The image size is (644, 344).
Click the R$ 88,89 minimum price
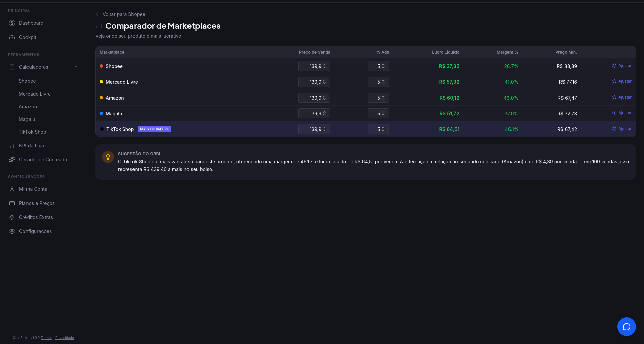click(567, 66)
